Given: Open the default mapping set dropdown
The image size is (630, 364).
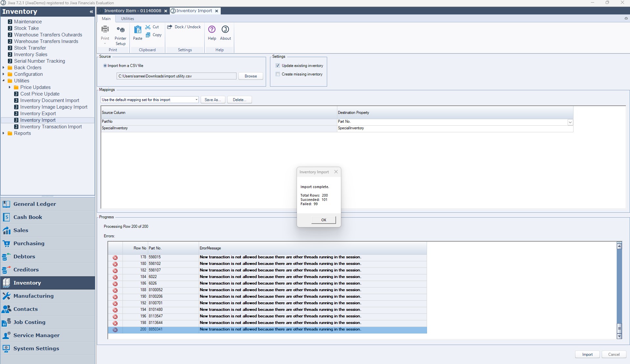Looking at the screenshot, I should pyautogui.click(x=196, y=100).
